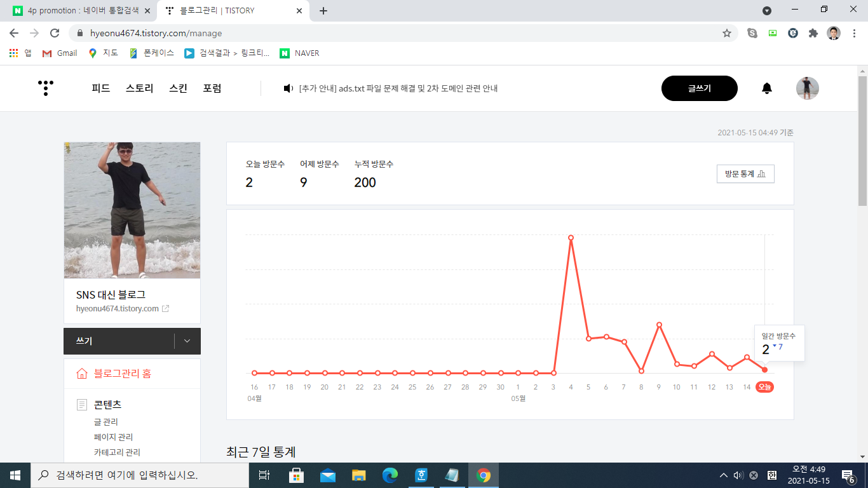Open the Chrome three-dot menu
Image resolution: width=868 pixels, height=488 pixels.
coord(853,33)
